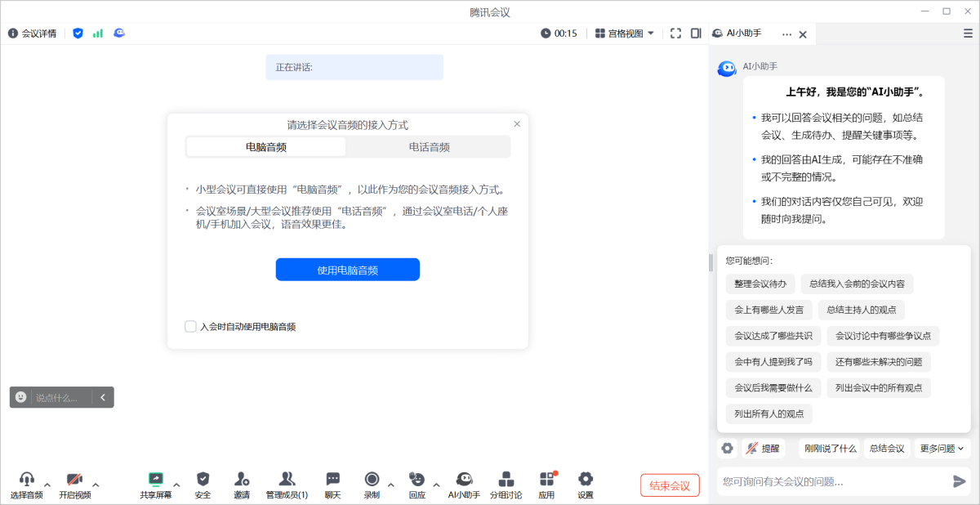Click the 共享屏幕 screen share icon
Image resolution: width=980 pixels, height=505 pixels.
point(155,484)
